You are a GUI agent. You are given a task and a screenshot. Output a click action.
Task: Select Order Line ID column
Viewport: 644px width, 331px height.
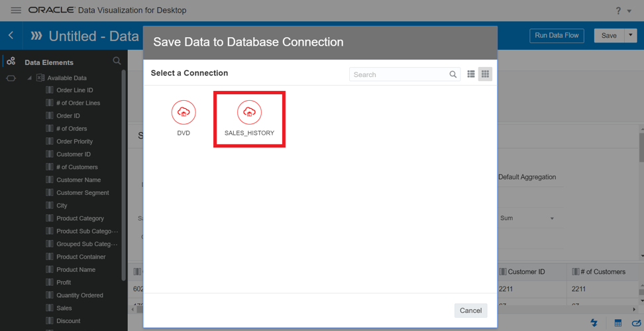tap(74, 90)
